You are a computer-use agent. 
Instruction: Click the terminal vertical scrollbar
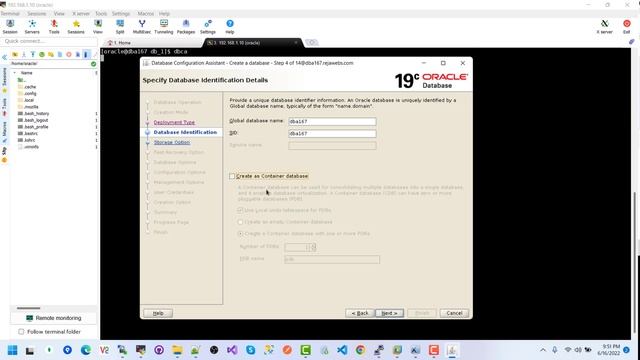click(635, 261)
